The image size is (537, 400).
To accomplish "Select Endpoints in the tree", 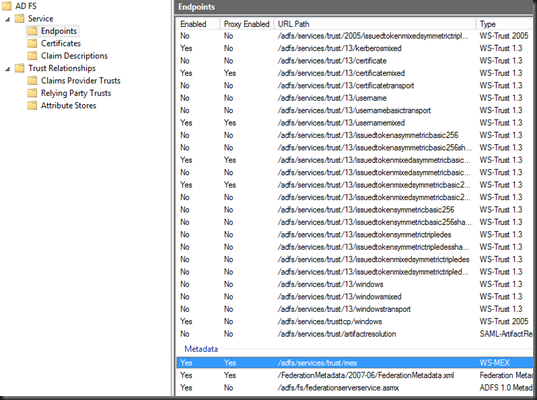I will 59,31.
